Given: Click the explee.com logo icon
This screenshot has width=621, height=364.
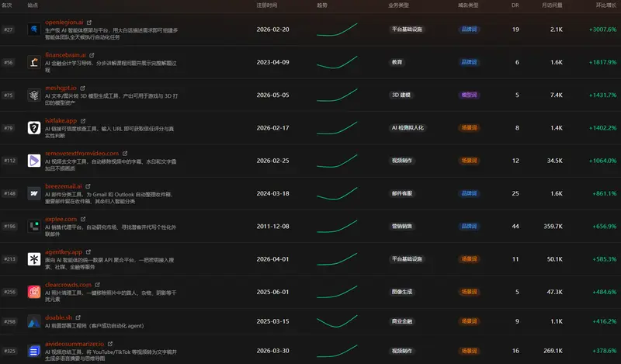Looking at the screenshot, I should (34, 226).
